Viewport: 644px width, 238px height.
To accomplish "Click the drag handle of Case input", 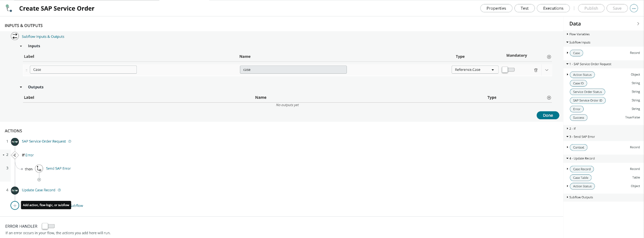I will coord(27,70).
